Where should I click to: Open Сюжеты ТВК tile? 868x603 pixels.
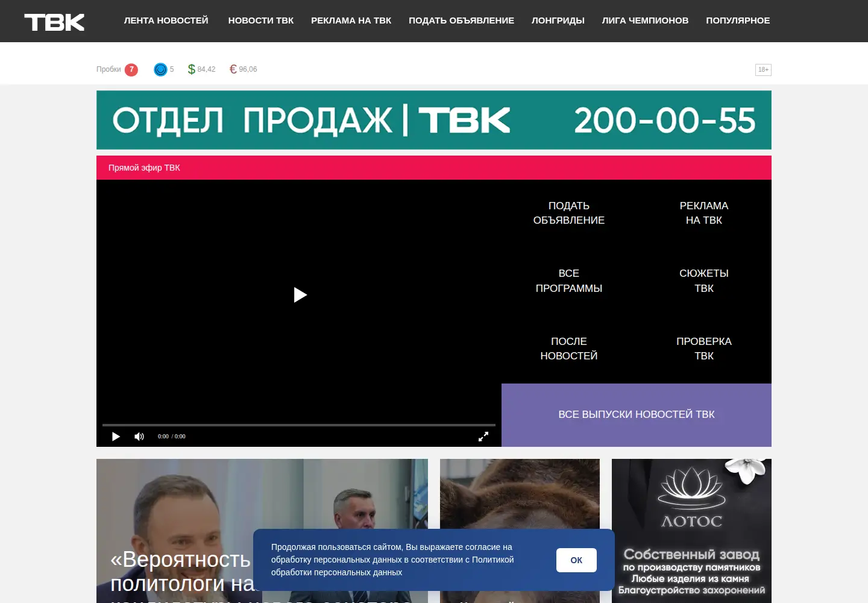click(704, 281)
